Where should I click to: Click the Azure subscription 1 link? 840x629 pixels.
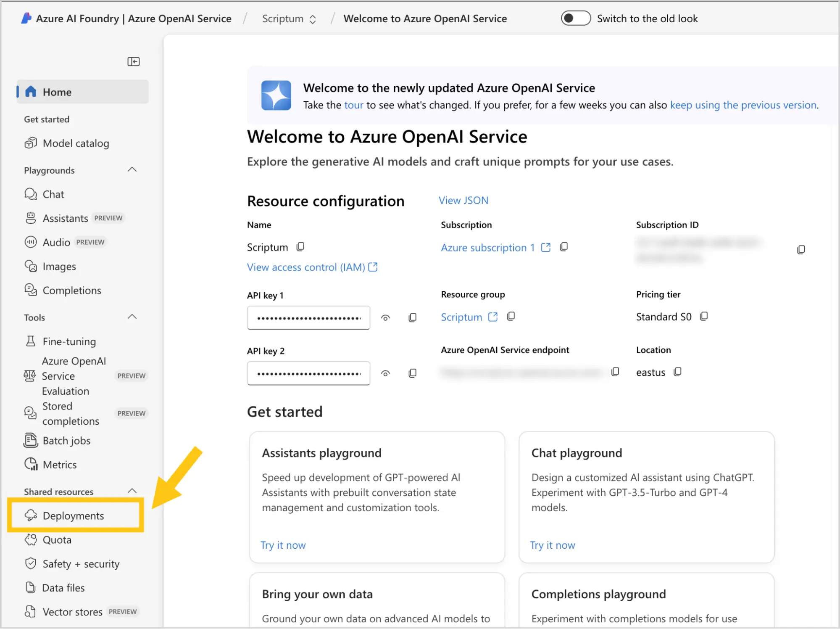488,248
